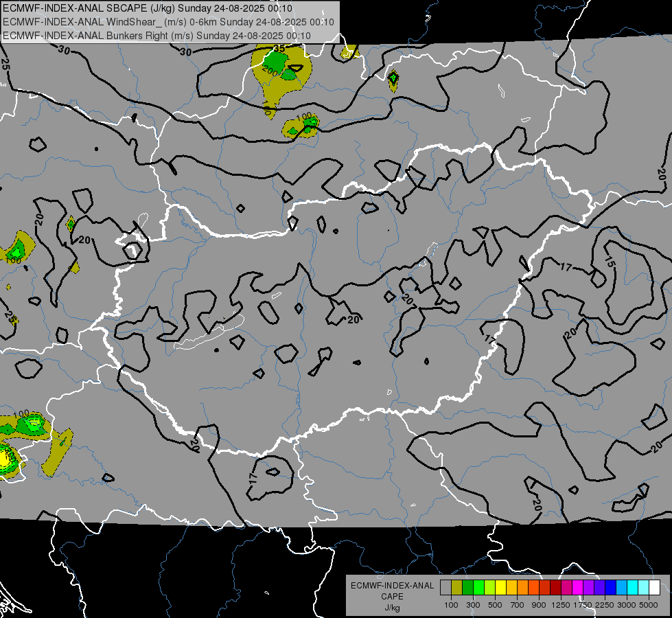Click the legend scale value 1250
The image size is (672, 618).
[561, 605]
